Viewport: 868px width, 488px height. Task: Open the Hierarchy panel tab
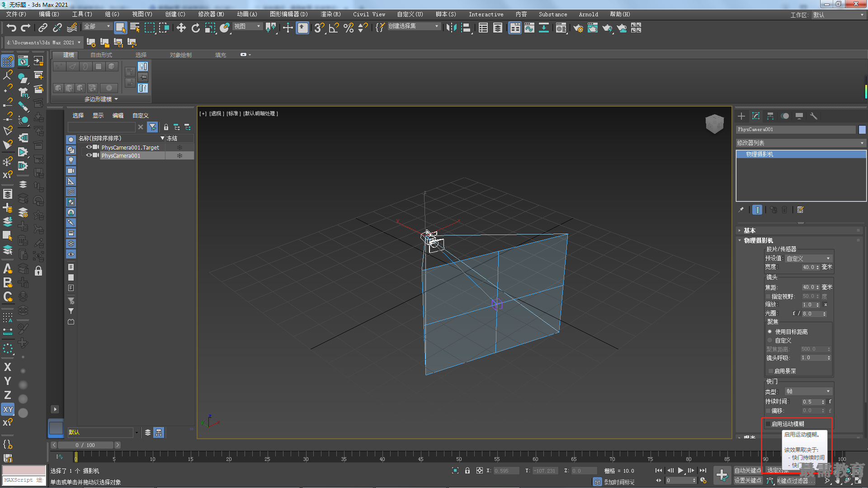click(x=770, y=116)
